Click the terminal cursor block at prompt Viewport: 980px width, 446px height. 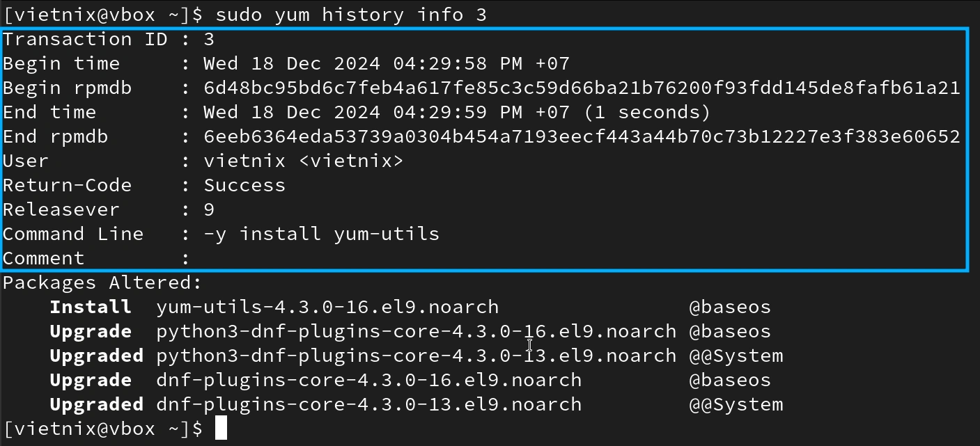(x=221, y=428)
